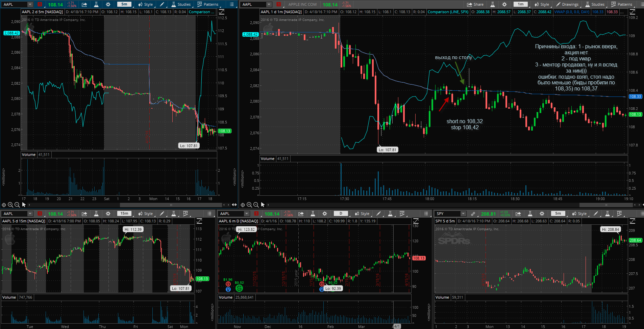Select pointer cursor tool below top-left chart
644x329 pixels.
[x=24, y=205]
